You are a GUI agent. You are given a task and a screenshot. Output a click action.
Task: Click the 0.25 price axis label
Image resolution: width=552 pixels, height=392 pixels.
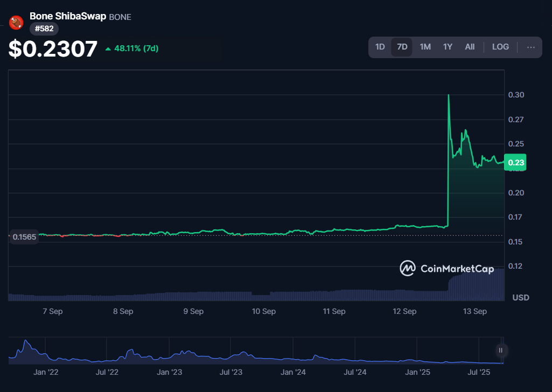(x=516, y=144)
